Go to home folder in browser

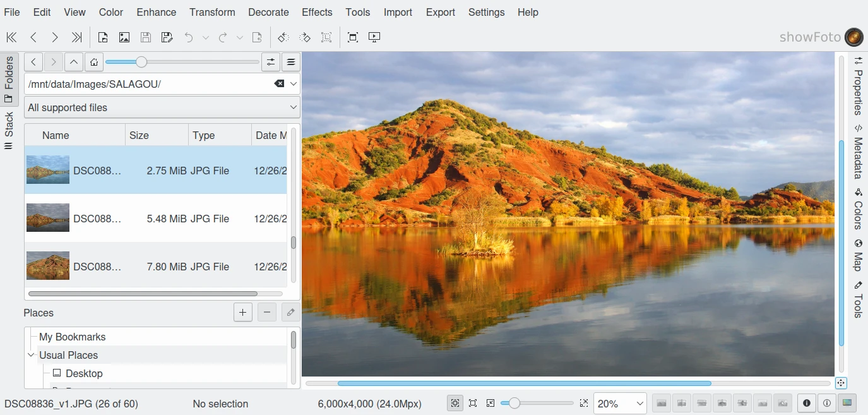point(93,62)
